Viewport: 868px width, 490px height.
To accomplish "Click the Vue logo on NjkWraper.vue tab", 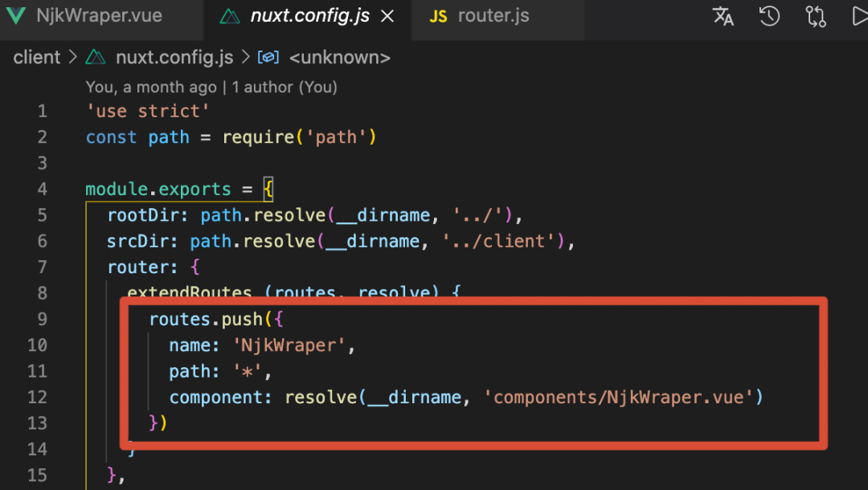I will [15, 16].
